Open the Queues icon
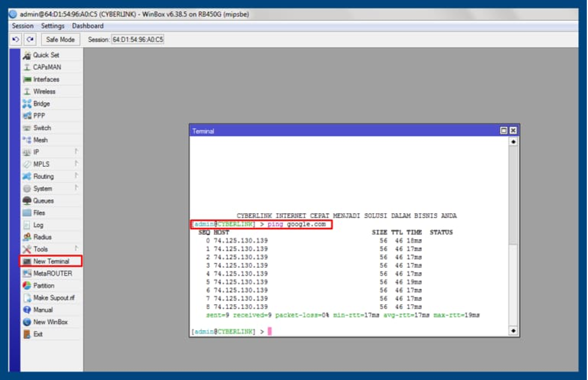This screenshot has width=588, height=380. click(x=26, y=201)
